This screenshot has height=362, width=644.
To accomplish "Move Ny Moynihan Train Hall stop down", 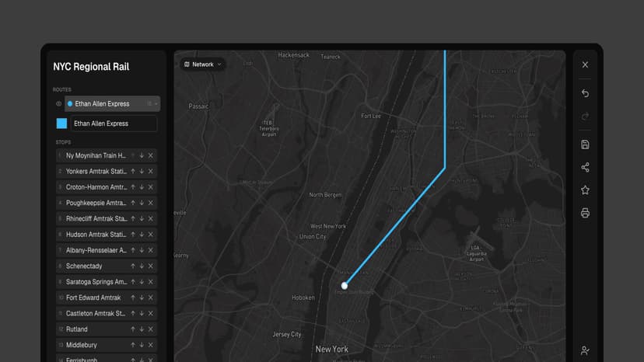I will point(142,155).
